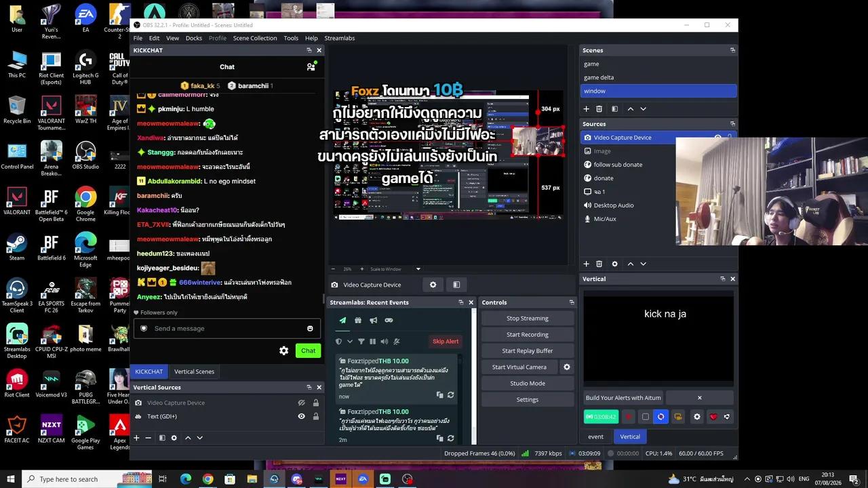The width and height of the screenshot is (868, 488).
Task: Mute alert sounds via speaker icon
Action: click(384, 342)
